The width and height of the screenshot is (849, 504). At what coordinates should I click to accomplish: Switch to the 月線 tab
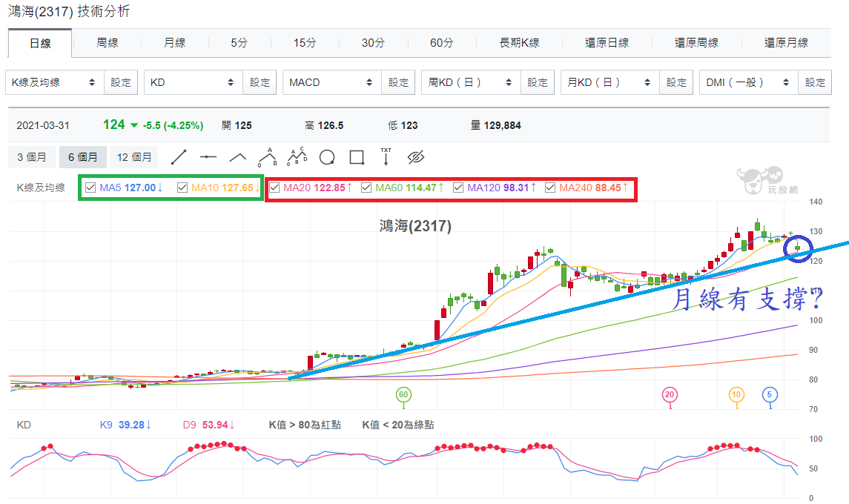click(x=174, y=43)
